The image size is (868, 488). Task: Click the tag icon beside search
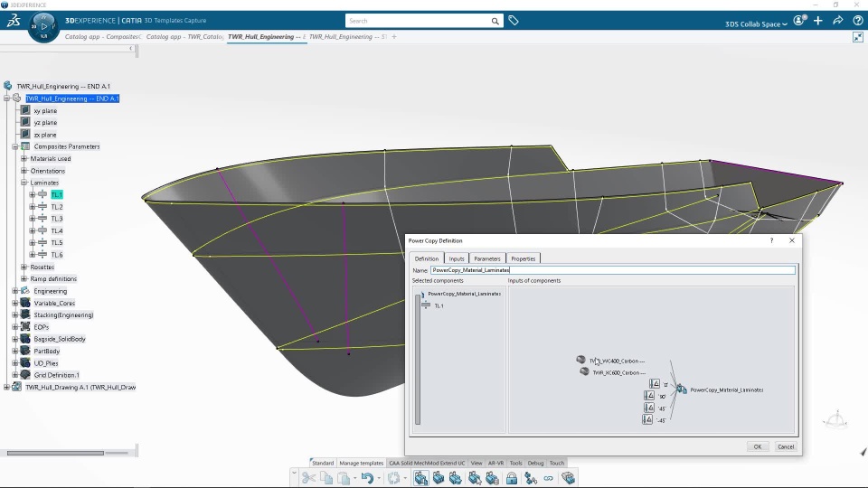[x=514, y=21]
